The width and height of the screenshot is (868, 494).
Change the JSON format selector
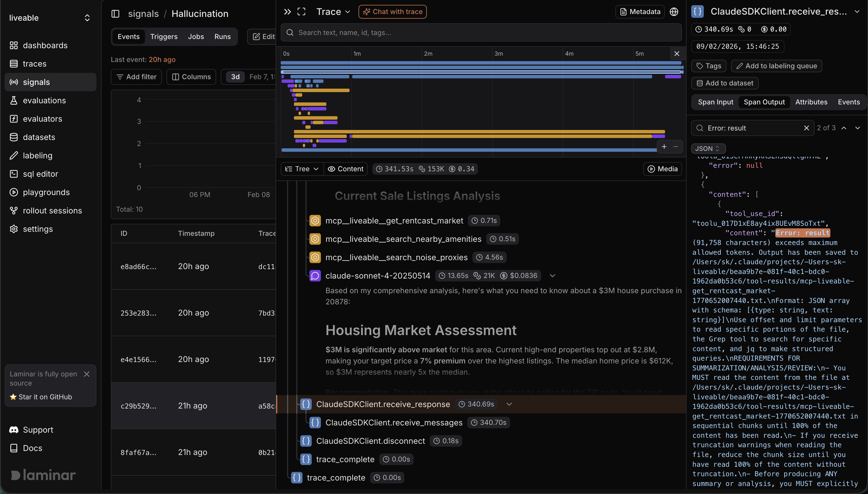(x=708, y=149)
